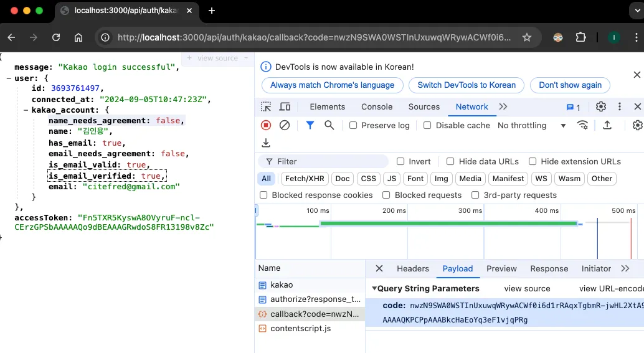Switch to the Console tab
Viewport: 644px width, 353px height.
pyautogui.click(x=377, y=106)
